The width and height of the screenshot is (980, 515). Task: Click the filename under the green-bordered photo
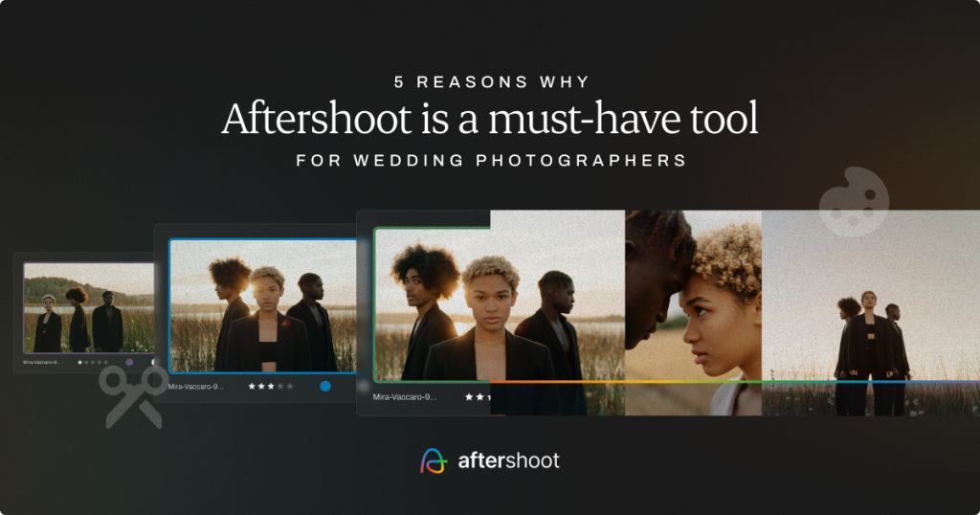tap(405, 396)
